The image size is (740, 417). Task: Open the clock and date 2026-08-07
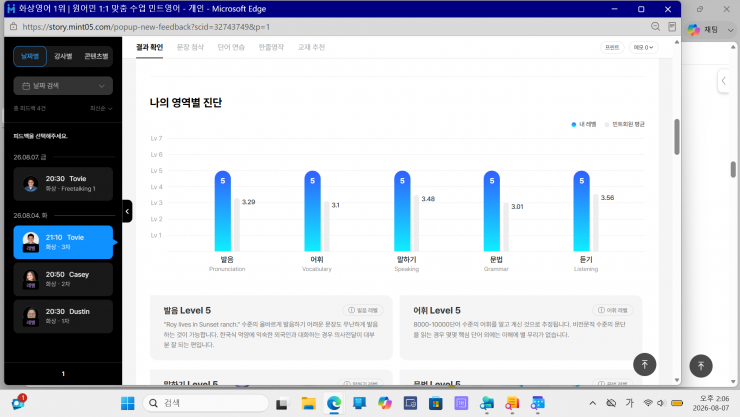(711, 403)
